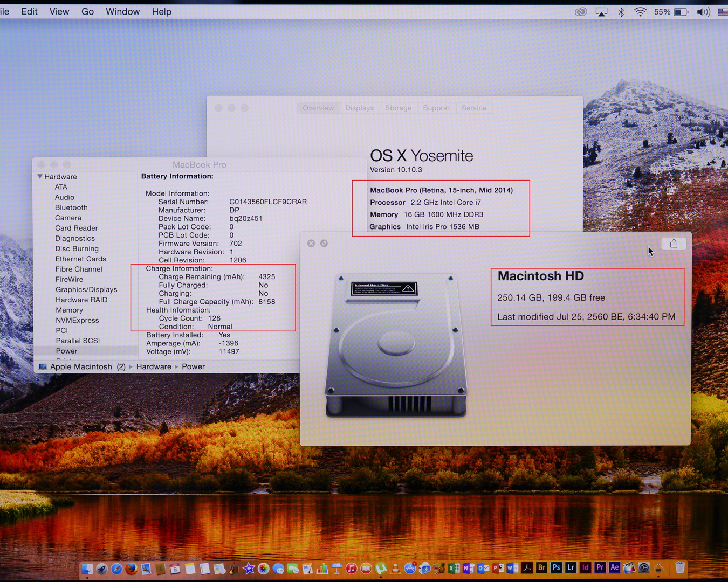Viewport: 728px width, 582px height.
Task: Switch to Displays tab in About window
Action: pyautogui.click(x=359, y=108)
